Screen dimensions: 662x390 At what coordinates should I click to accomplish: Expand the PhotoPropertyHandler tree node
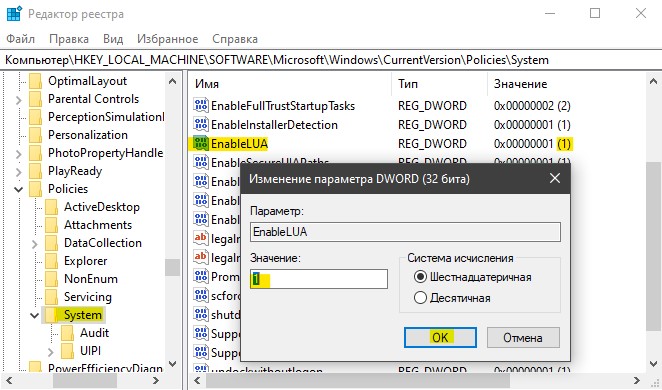click(x=19, y=154)
